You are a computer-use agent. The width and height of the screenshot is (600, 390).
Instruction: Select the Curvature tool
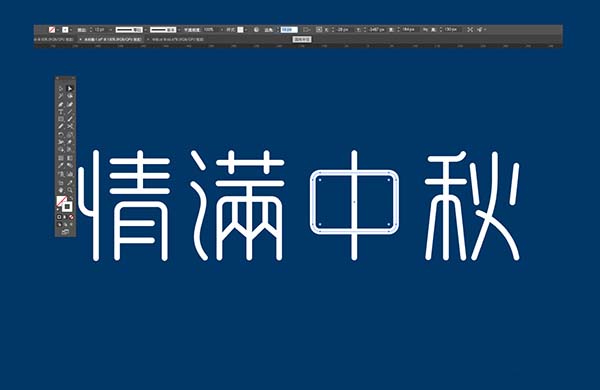point(70,104)
